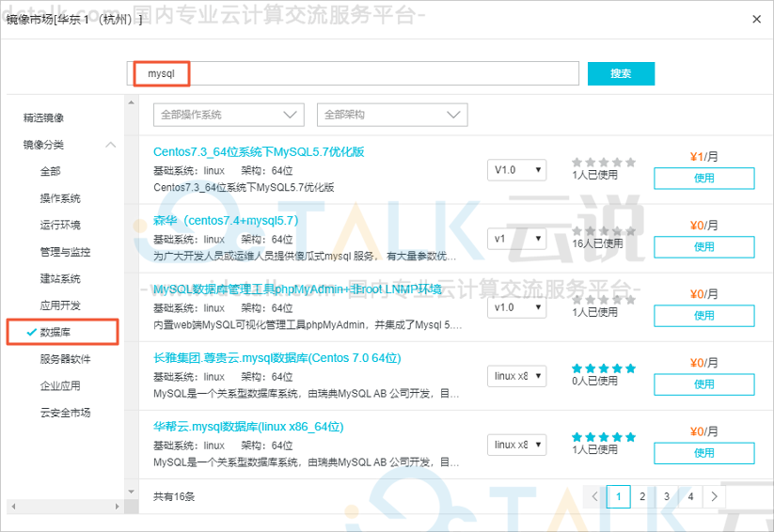The image size is (774, 532).
Task: Select the 云安全市场 category
Action: pos(65,413)
